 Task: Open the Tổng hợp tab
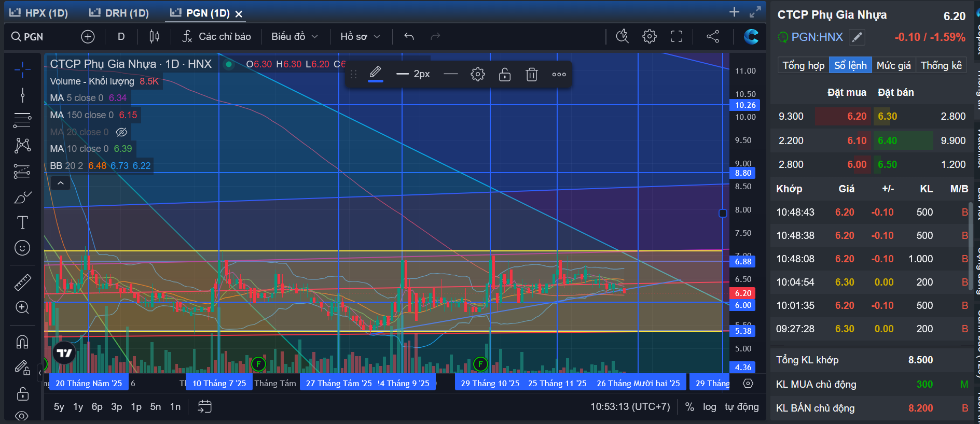(x=804, y=65)
